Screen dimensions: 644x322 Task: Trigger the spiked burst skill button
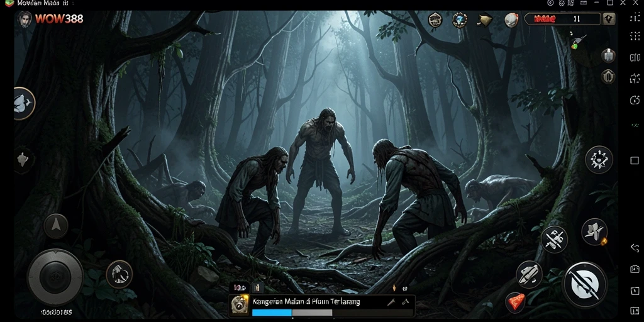(599, 159)
